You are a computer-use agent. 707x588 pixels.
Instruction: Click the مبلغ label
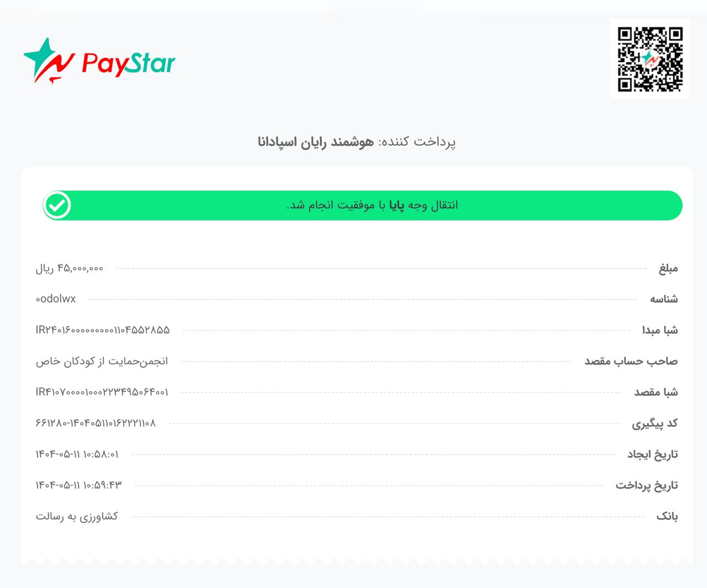[668, 268]
